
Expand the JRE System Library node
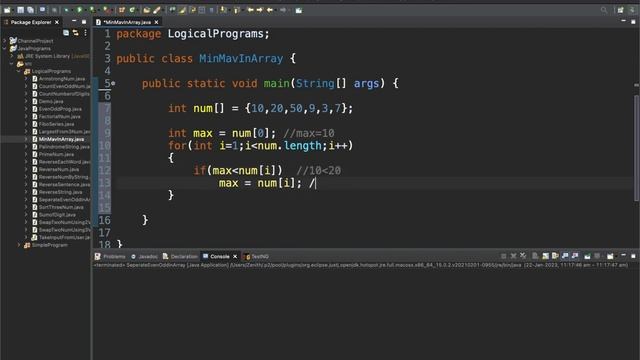(12, 56)
